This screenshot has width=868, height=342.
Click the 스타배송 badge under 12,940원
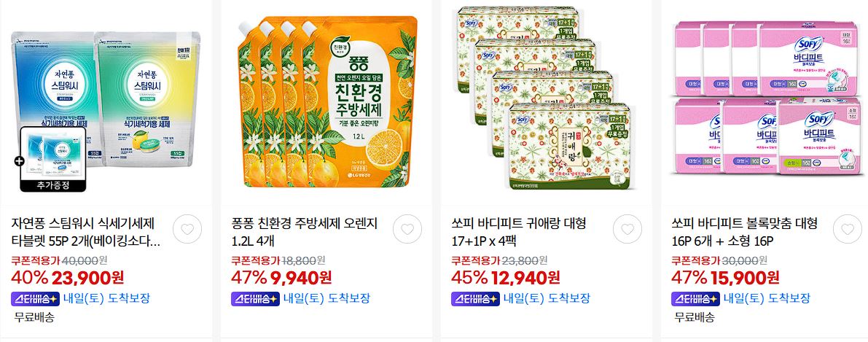point(475,299)
